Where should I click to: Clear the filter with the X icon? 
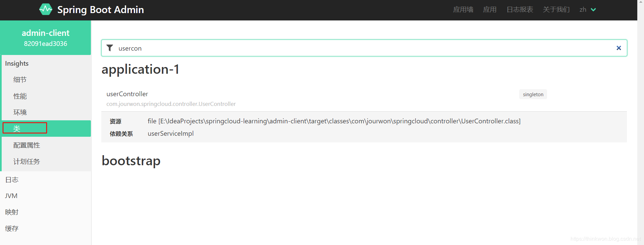point(619,48)
